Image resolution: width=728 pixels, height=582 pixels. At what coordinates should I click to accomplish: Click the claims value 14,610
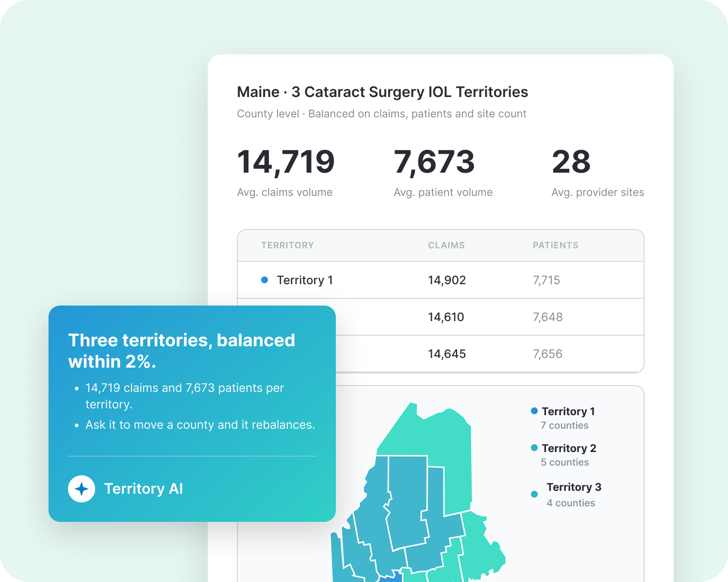[x=446, y=317]
